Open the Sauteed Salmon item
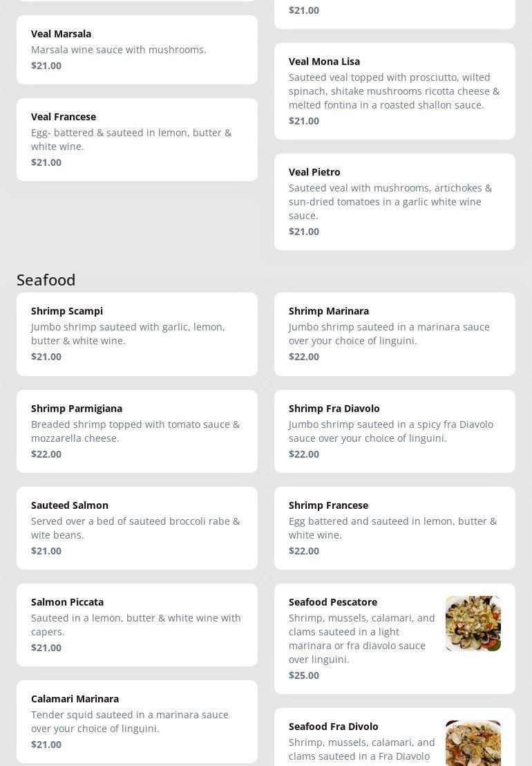 [137, 528]
